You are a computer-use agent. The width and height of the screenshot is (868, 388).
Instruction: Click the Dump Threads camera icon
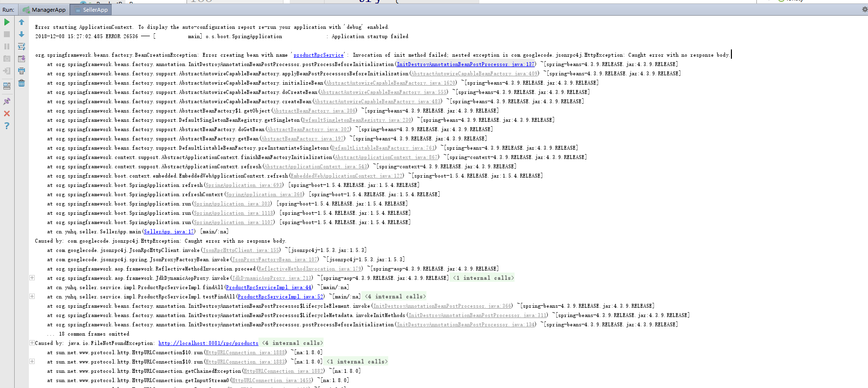pos(7,59)
